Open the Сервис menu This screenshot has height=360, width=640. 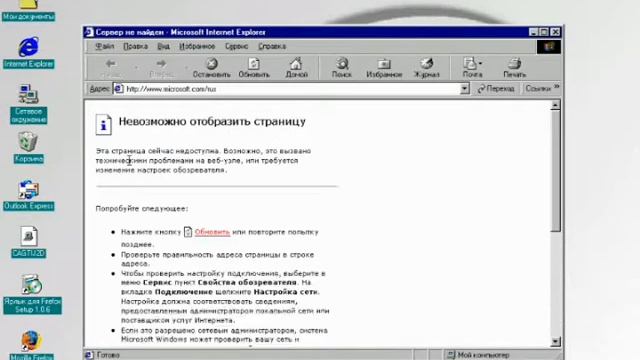[x=236, y=46]
